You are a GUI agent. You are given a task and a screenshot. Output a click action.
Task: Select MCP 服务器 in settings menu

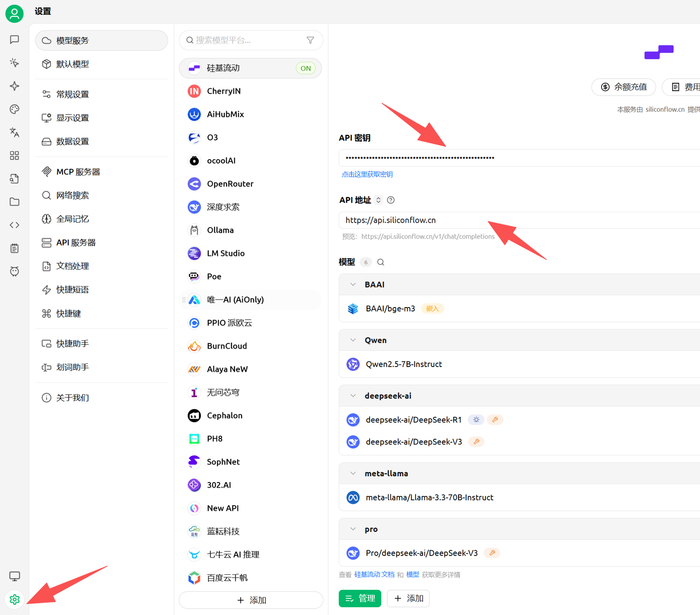(x=78, y=172)
